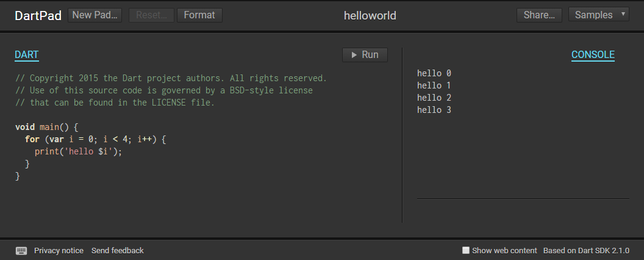644x260 pixels.
Task: Open the Privacy notice link
Action: pyautogui.click(x=59, y=250)
